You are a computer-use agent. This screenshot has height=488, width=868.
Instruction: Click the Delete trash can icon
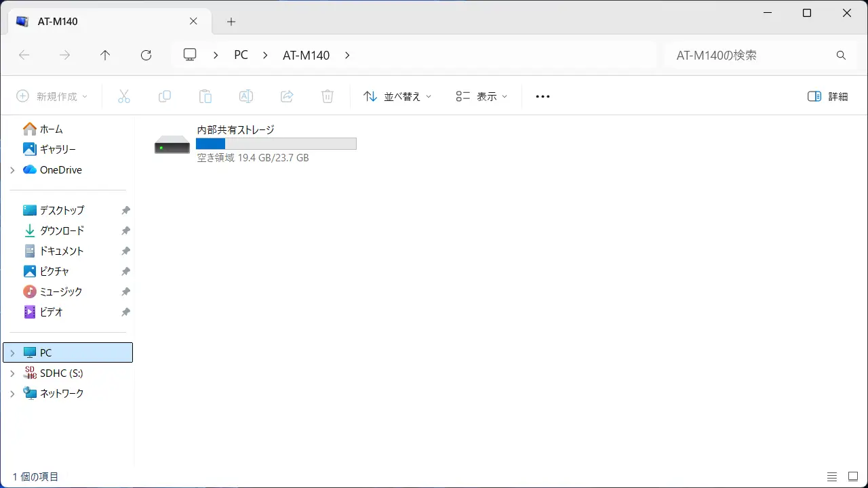328,96
